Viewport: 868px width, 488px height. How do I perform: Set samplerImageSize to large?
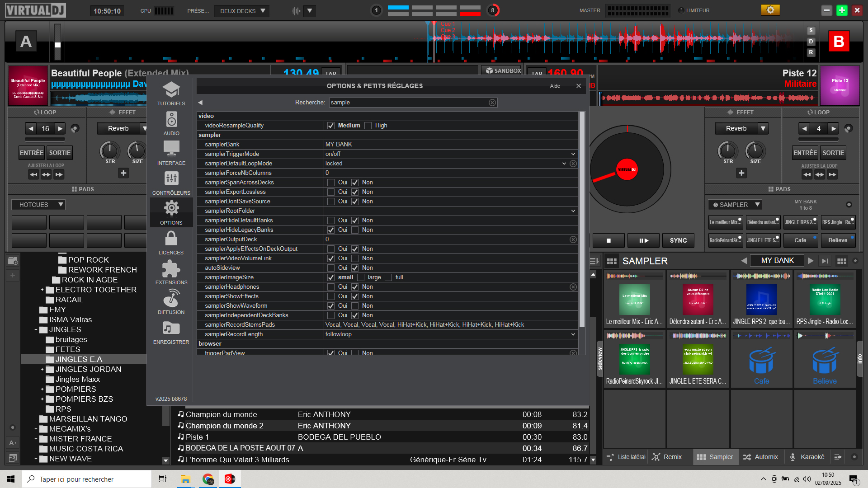pos(361,277)
